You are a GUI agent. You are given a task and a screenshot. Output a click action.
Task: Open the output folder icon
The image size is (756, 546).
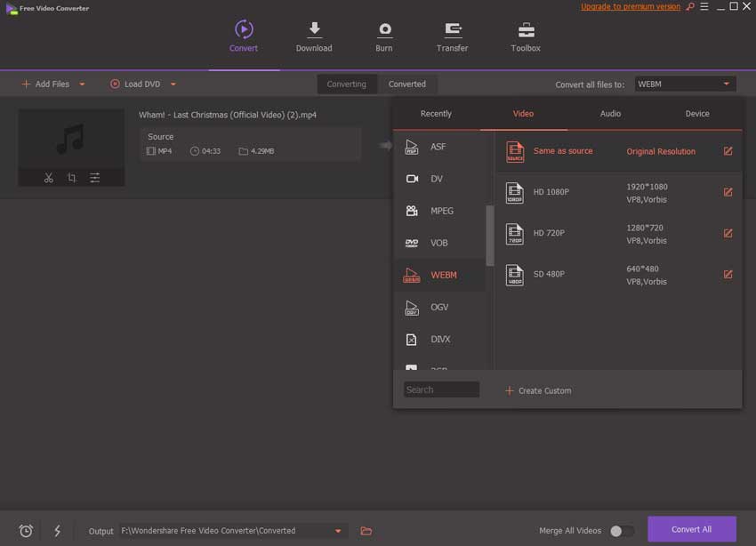pyautogui.click(x=366, y=531)
